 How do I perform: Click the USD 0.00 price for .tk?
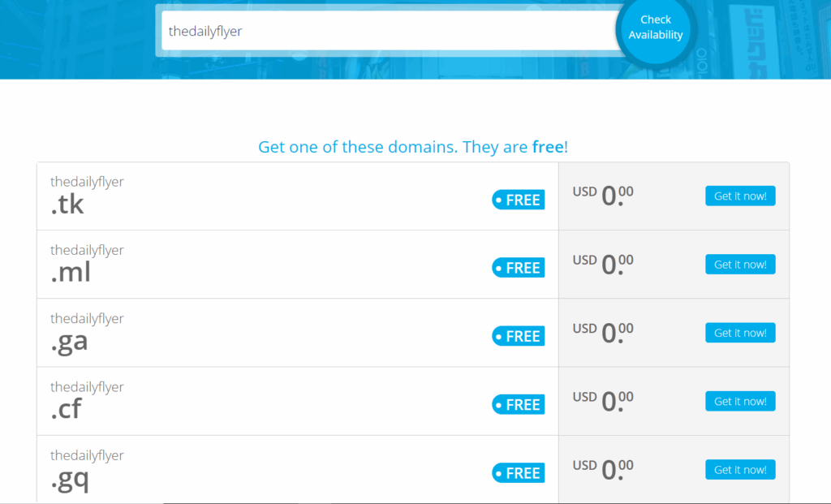tap(603, 196)
